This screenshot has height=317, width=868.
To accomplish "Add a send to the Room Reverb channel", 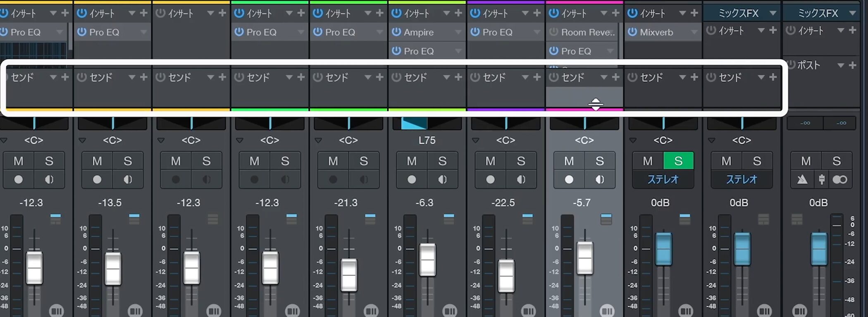I will (615, 77).
